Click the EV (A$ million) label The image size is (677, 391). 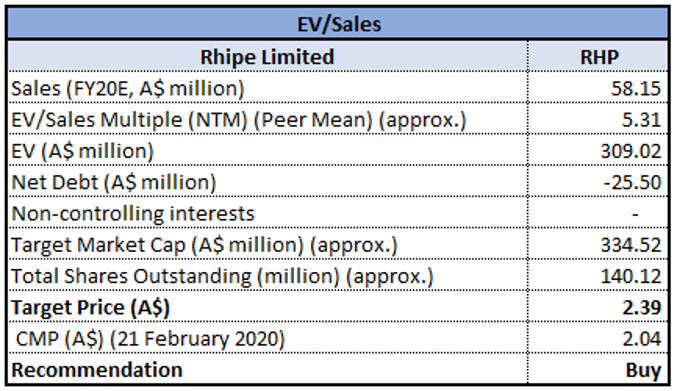point(82,151)
